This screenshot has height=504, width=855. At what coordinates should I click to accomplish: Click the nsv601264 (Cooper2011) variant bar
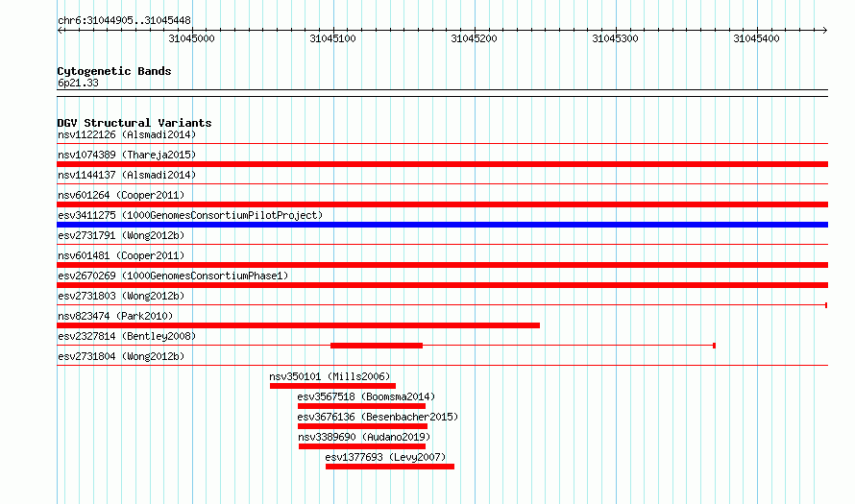click(x=442, y=204)
